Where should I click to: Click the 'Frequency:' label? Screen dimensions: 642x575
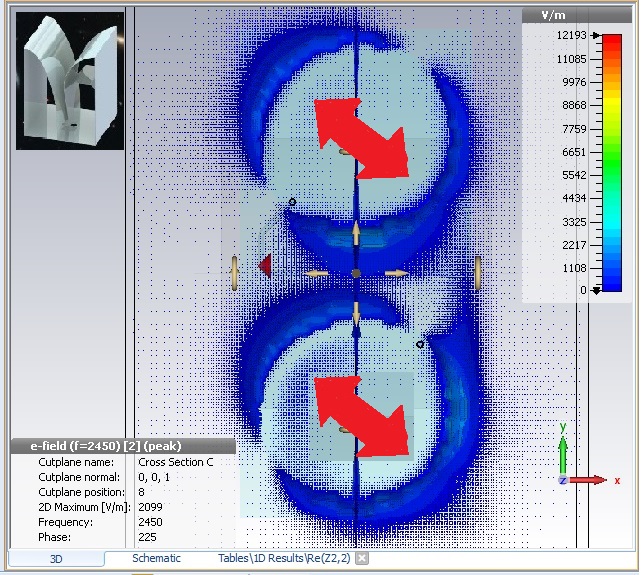tap(66, 523)
